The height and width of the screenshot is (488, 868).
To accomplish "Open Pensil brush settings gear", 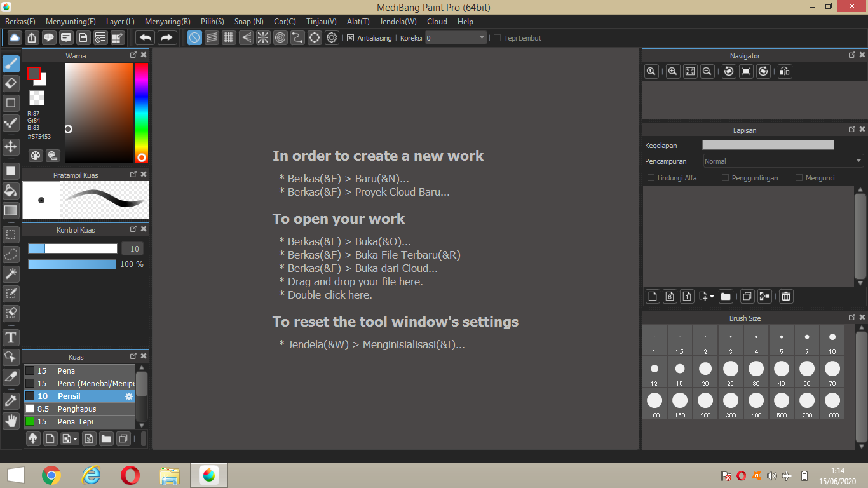I will pyautogui.click(x=129, y=396).
